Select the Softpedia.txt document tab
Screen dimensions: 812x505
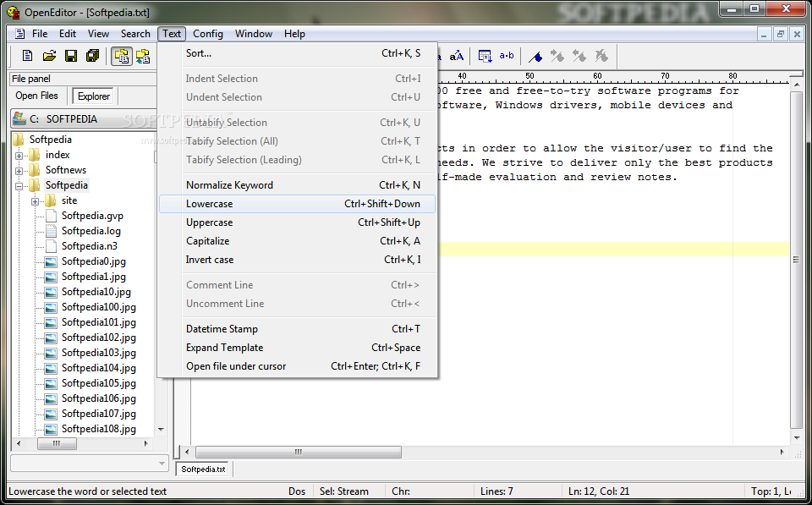pos(204,469)
